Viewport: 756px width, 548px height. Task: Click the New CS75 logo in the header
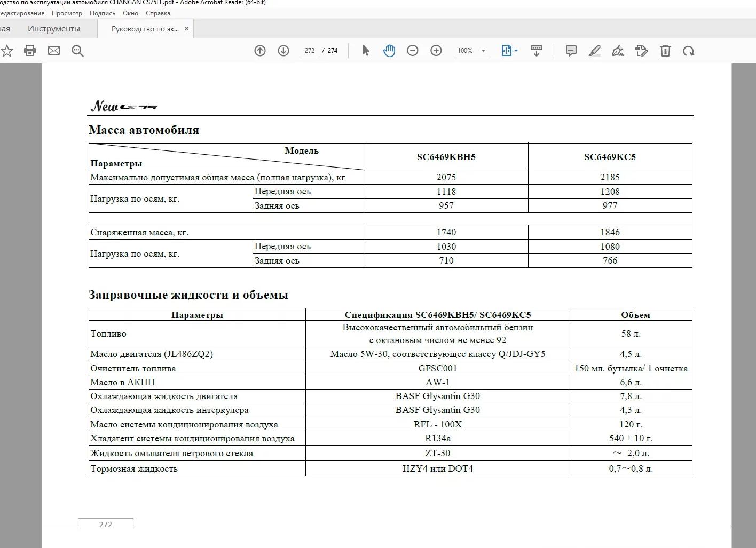point(124,106)
